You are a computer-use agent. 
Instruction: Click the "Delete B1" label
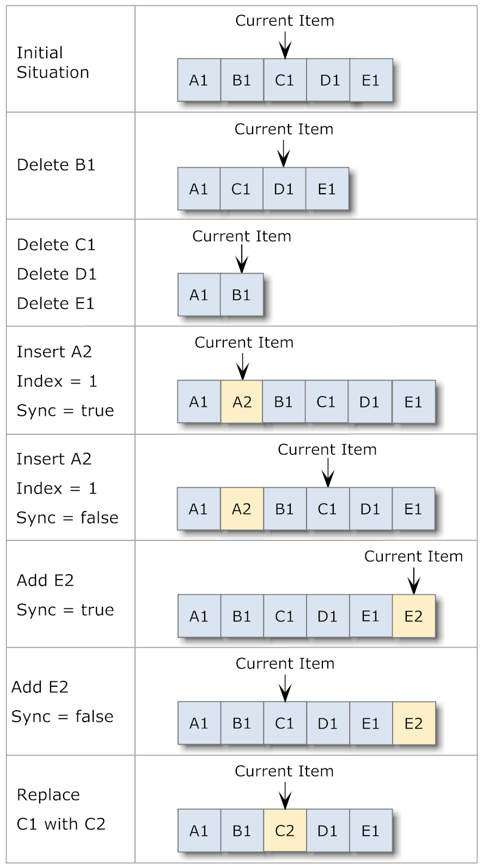click(56, 165)
